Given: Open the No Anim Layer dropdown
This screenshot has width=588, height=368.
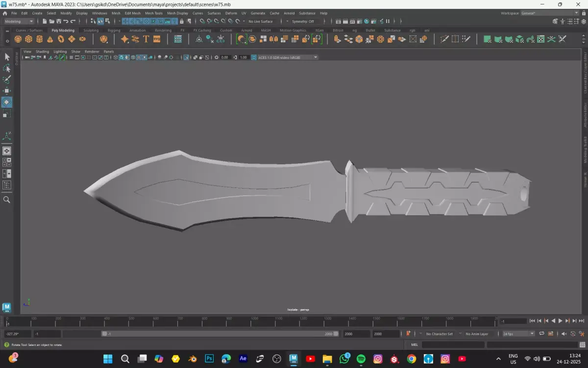Looking at the screenshot, I should (x=477, y=334).
